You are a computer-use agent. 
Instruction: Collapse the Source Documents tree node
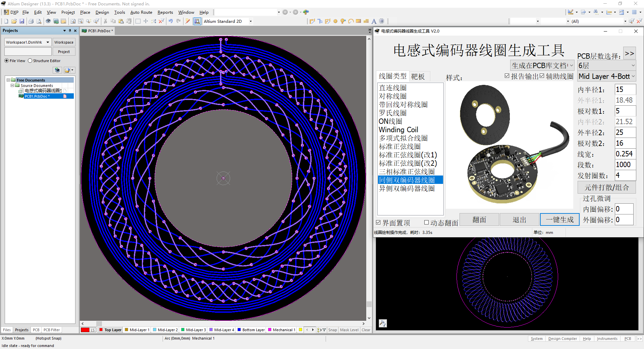[12, 86]
